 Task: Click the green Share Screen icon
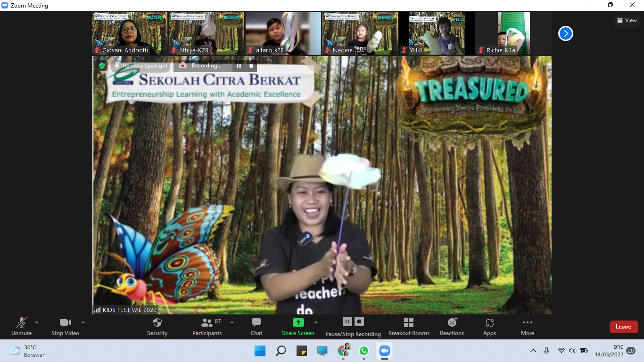point(298,322)
